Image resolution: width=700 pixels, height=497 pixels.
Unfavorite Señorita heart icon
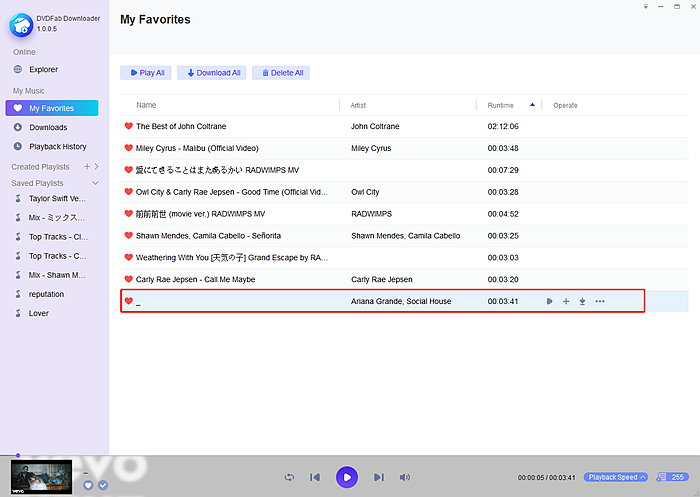[x=129, y=235]
